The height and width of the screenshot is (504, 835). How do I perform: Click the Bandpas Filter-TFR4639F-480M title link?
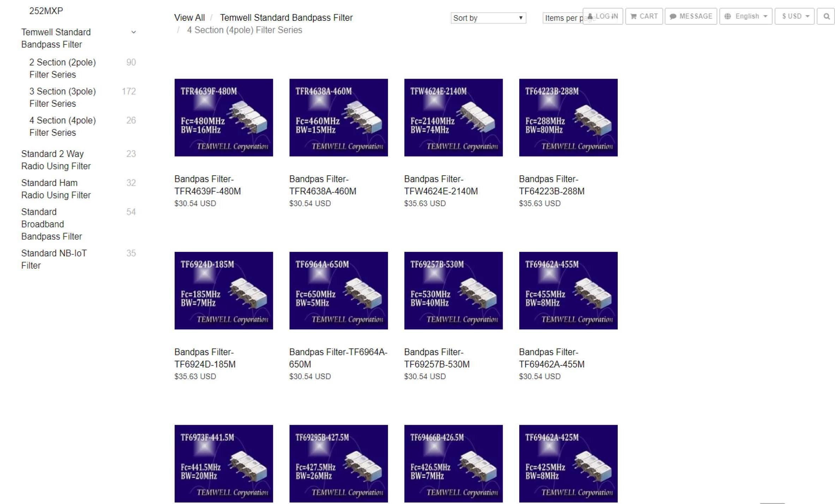click(x=207, y=185)
